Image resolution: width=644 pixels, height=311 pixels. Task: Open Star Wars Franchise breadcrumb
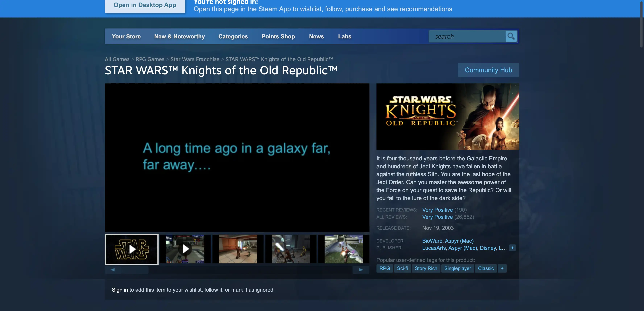(195, 59)
